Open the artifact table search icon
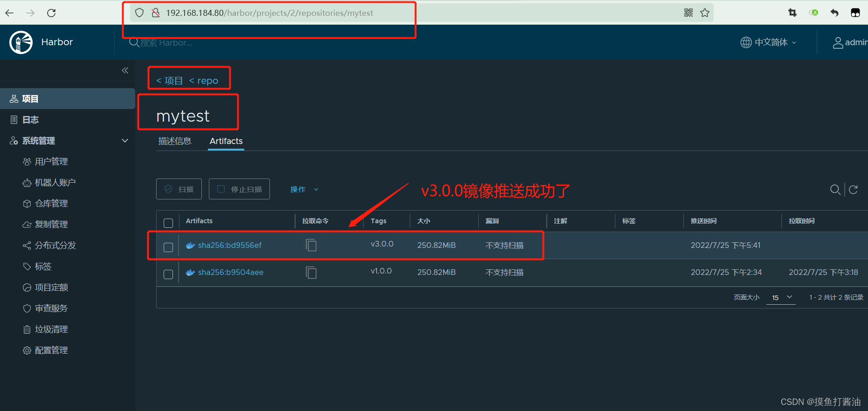This screenshot has width=868, height=411. [835, 190]
